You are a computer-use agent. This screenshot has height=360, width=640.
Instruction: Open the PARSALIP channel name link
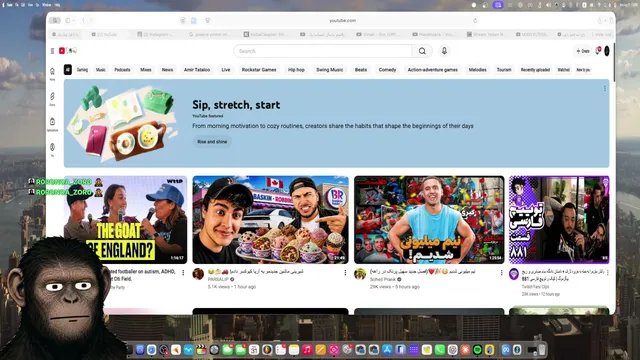[x=218, y=279]
